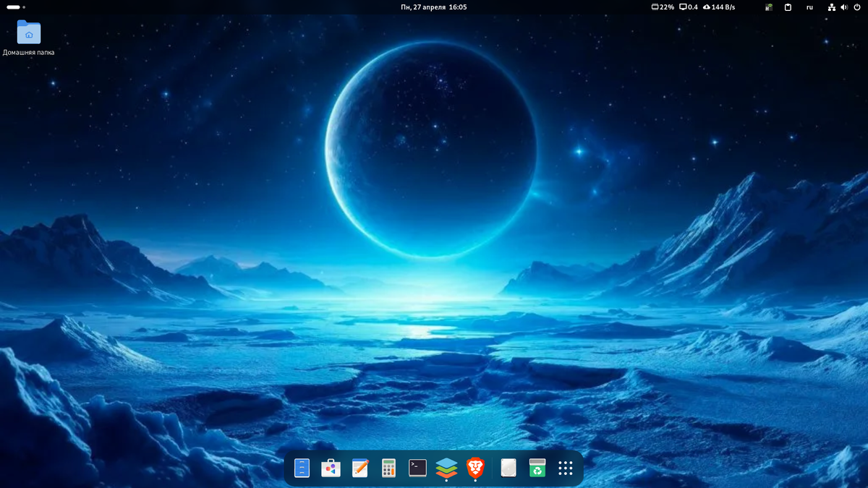Click the Activities pill in the top-left corner
868x488 pixels.
pos(14,7)
